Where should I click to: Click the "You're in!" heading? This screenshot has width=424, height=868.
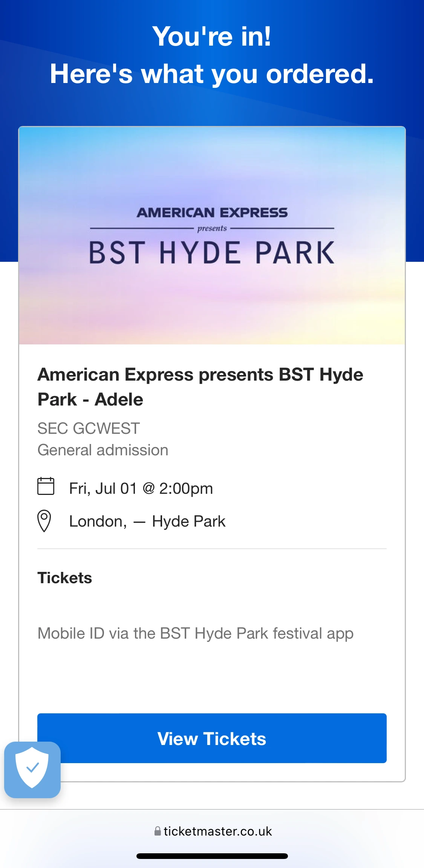[212, 37]
